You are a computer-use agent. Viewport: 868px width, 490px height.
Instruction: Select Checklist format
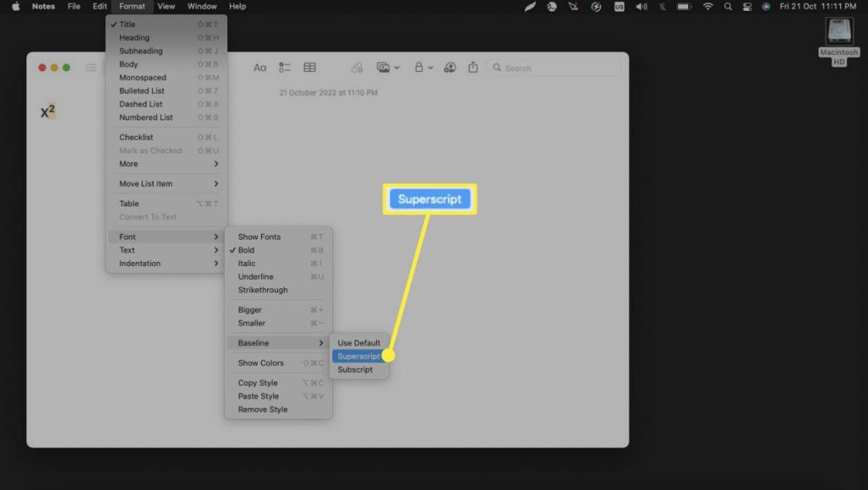click(x=167, y=137)
